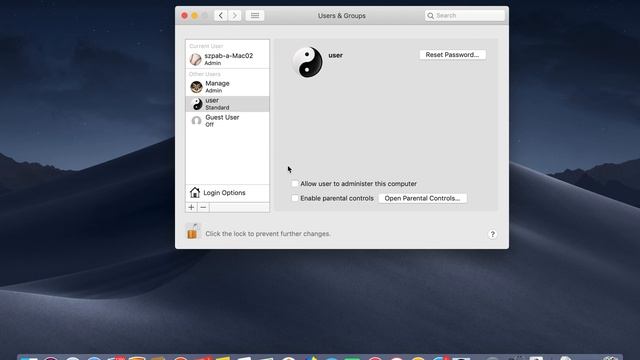Click baseball avatar of szpab-a-Mac02
This screenshot has width=640, height=360.
coord(196,60)
